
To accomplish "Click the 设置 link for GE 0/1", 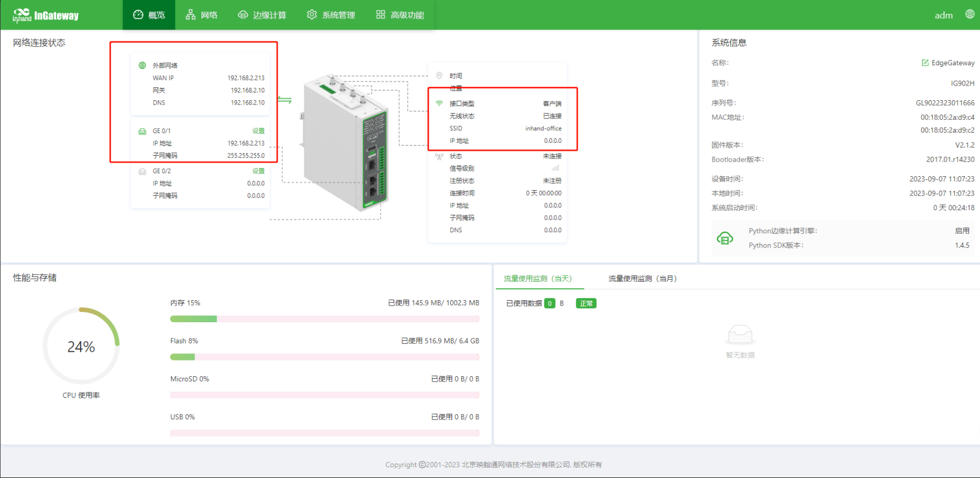I will coord(258,131).
